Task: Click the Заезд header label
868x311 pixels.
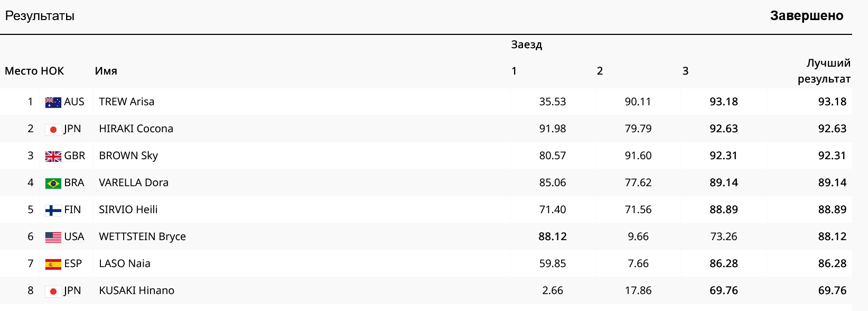Action: [x=526, y=44]
